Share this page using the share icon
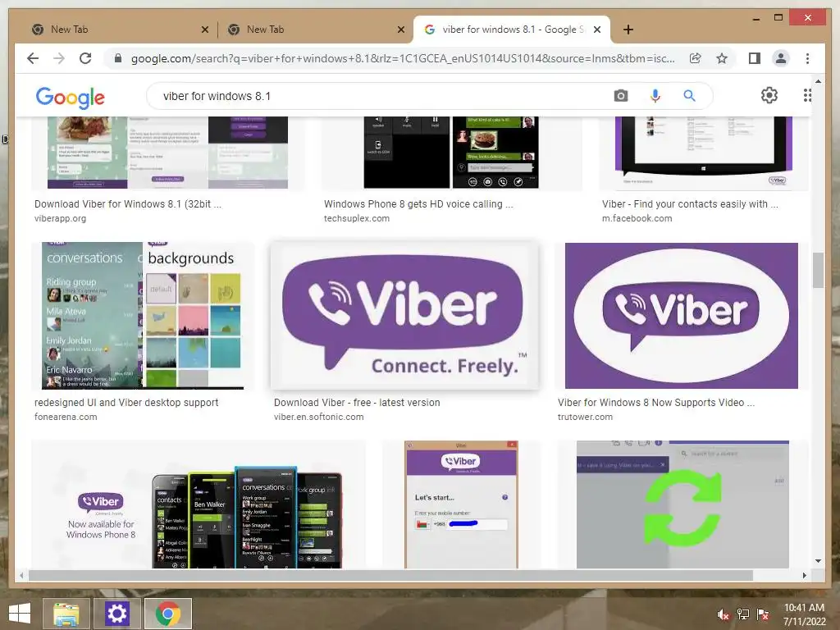Image resolution: width=840 pixels, height=630 pixels. coord(696,58)
